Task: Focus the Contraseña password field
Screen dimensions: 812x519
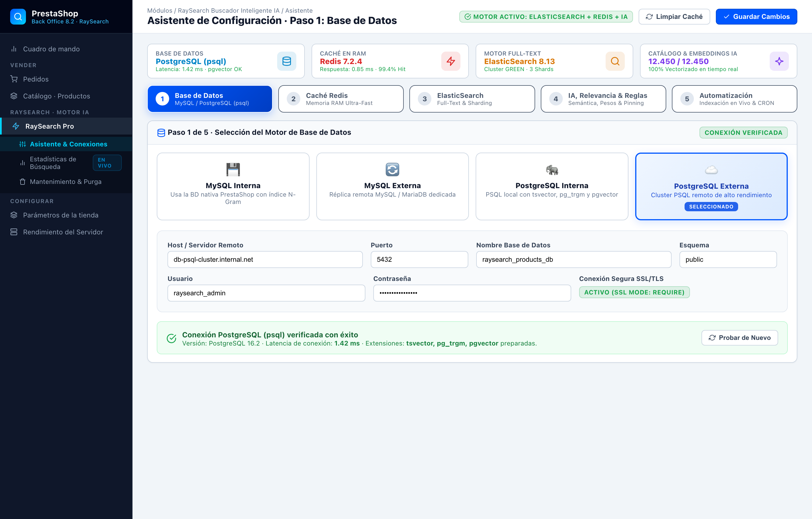Action: pos(472,293)
